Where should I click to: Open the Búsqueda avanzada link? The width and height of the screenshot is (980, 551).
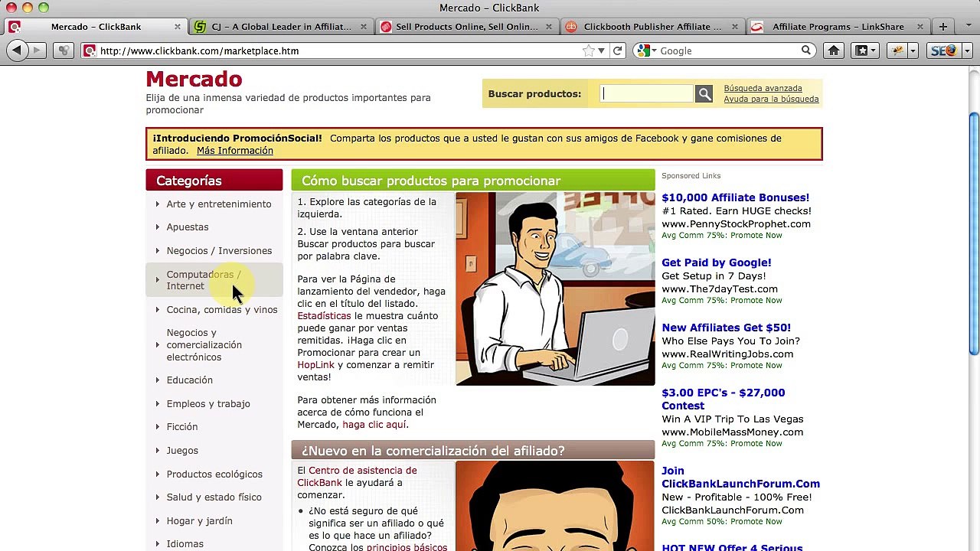click(763, 88)
